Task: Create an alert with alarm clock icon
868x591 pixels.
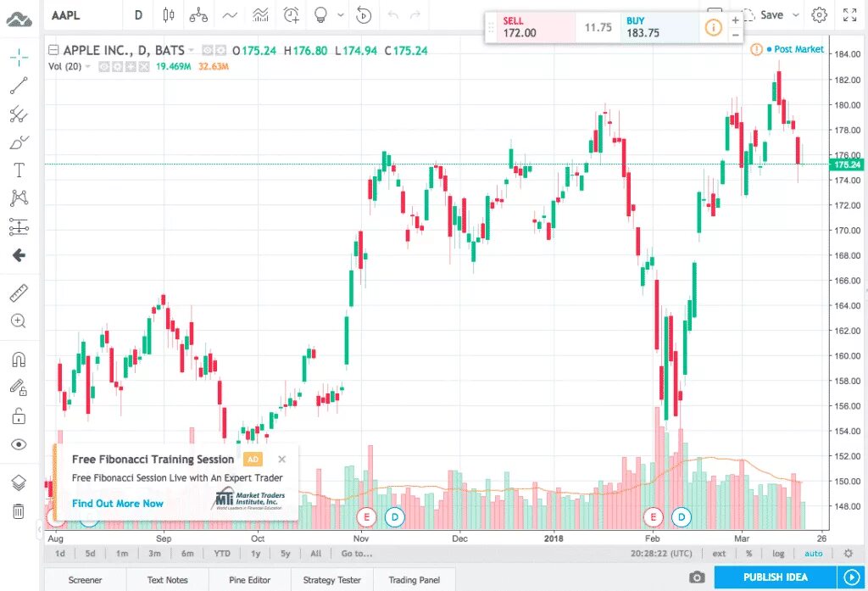Action: coord(292,15)
